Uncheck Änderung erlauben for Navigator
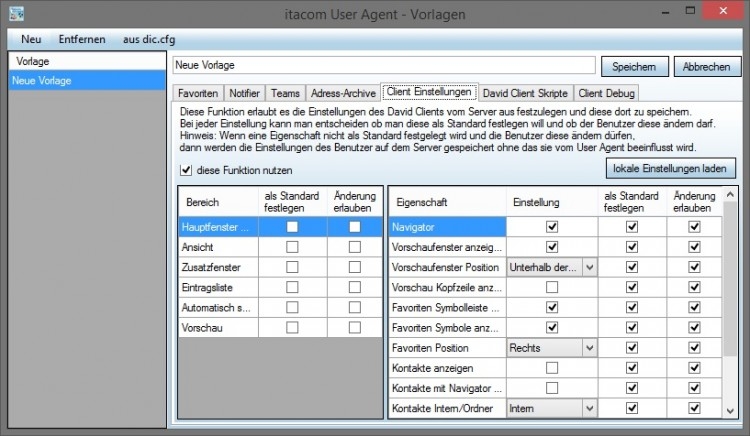Image resolution: width=750 pixels, height=436 pixels. pos(694,227)
